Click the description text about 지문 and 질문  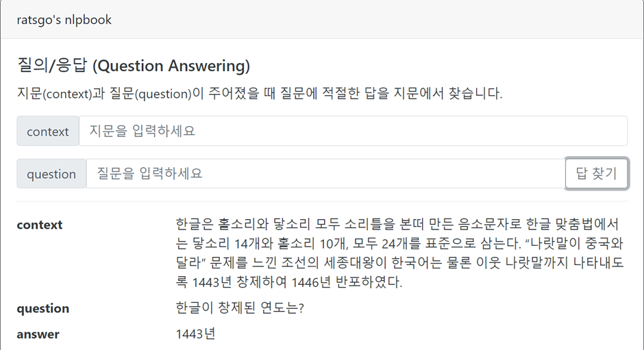pos(260,93)
